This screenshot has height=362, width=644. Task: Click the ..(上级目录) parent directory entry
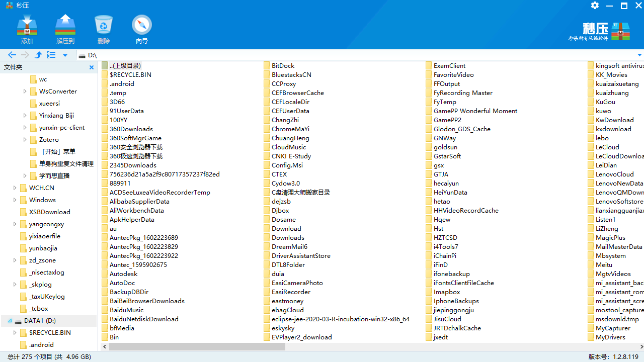(125, 66)
